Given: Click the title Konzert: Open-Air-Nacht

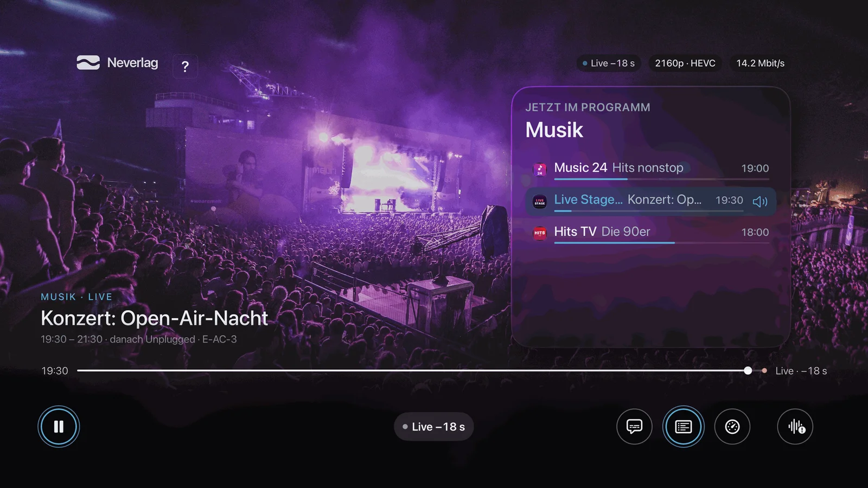Looking at the screenshot, I should (154, 318).
